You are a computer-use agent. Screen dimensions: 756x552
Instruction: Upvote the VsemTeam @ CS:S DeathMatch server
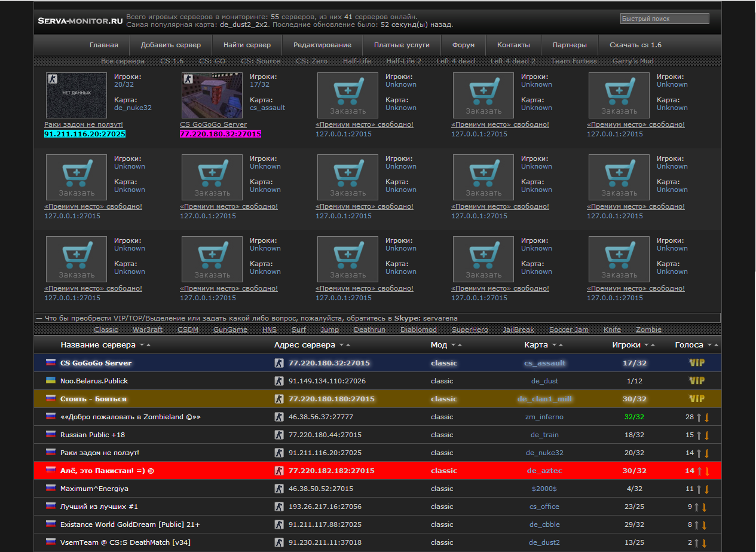(x=698, y=543)
